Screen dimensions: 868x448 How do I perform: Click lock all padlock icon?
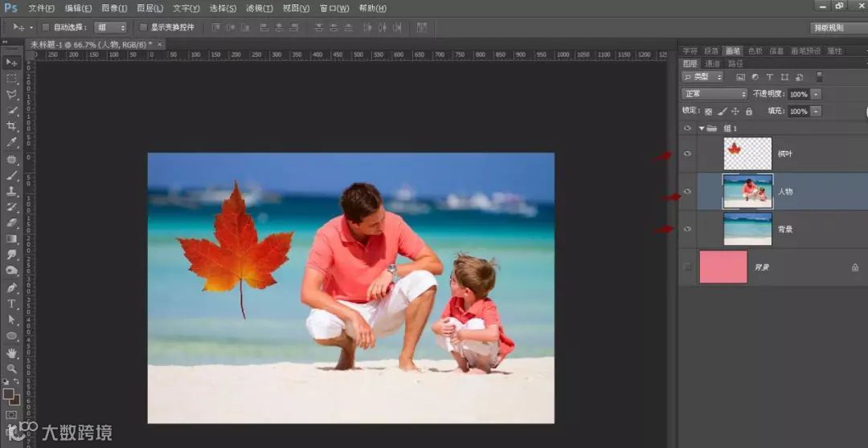coord(749,111)
